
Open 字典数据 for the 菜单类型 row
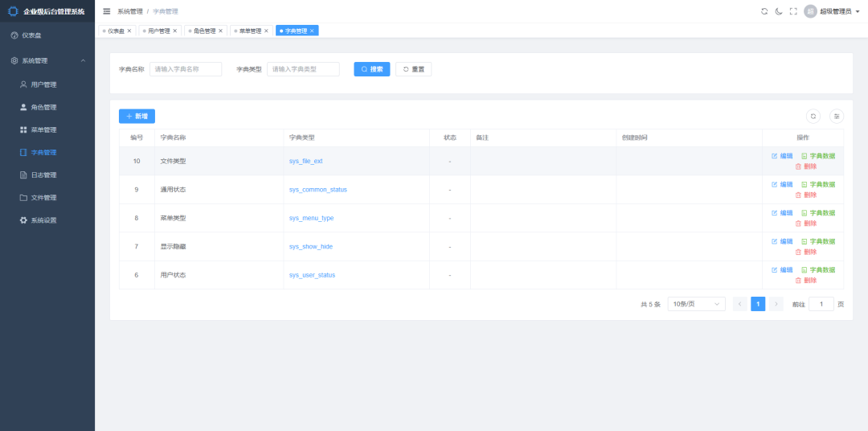click(x=818, y=213)
